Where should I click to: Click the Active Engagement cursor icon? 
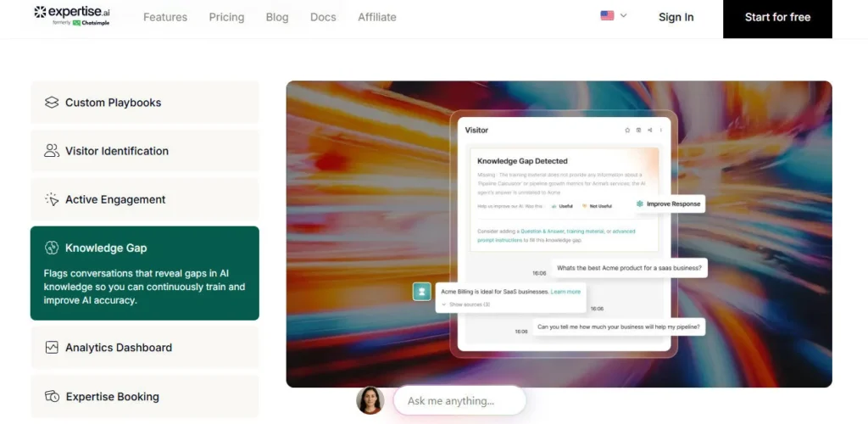[52, 199]
